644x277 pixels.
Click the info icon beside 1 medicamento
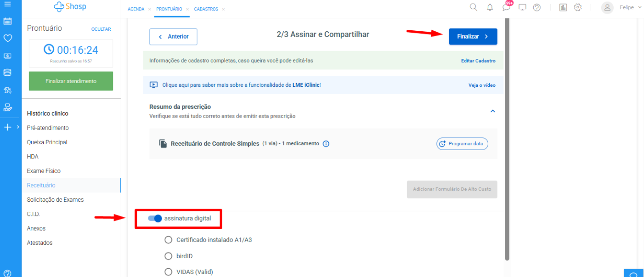[x=326, y=144]
